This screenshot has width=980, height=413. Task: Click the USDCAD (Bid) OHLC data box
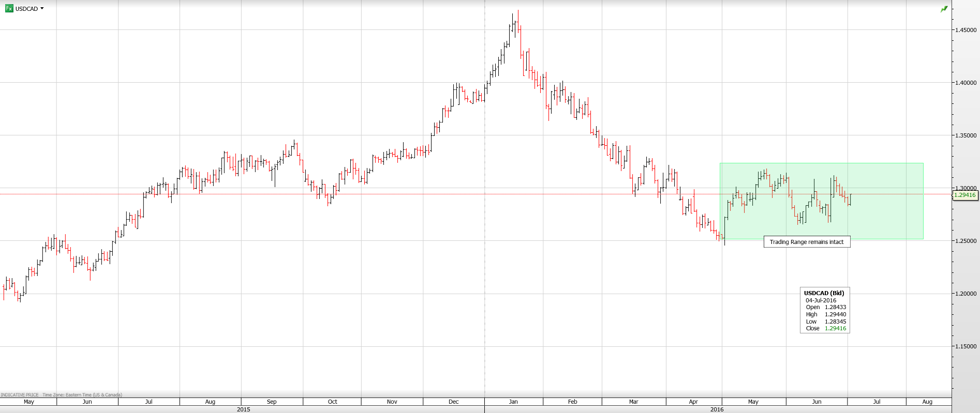click(x=824, y=310)
